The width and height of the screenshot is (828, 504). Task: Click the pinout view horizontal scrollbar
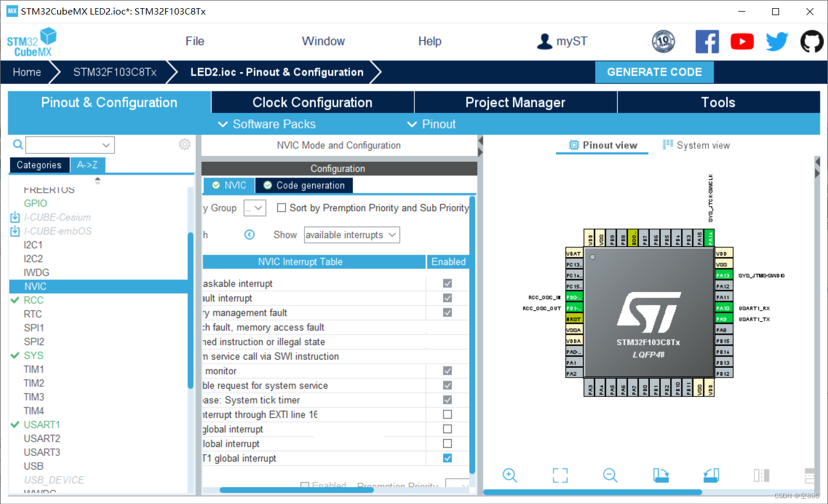point(592,492)
